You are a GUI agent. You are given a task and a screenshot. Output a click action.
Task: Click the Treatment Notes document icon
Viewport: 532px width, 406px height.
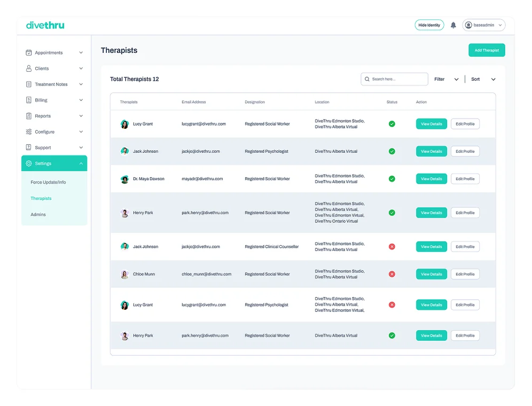tap(29, 84)
